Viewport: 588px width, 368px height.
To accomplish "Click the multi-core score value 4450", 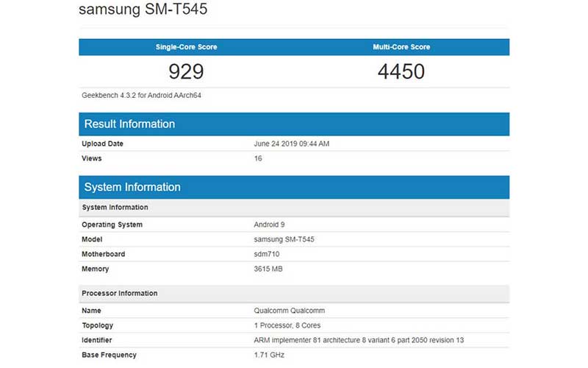I will click(x=401, y=71).
